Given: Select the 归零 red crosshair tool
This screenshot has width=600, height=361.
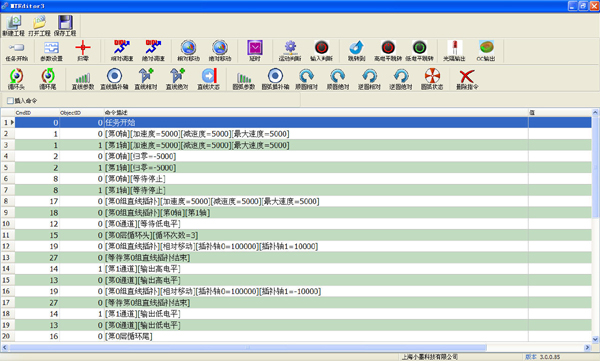Looking at the screenshot, I should [83, 51].
